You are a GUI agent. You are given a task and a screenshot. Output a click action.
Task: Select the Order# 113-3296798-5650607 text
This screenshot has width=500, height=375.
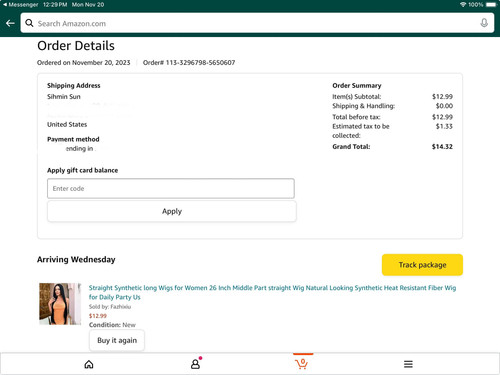tap(189, 62)
